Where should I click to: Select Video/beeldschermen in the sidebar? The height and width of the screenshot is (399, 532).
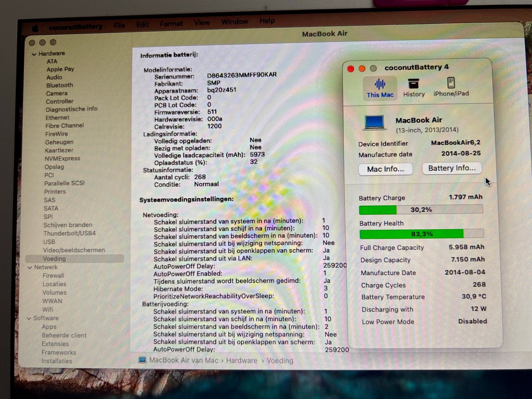pos(74,250)
